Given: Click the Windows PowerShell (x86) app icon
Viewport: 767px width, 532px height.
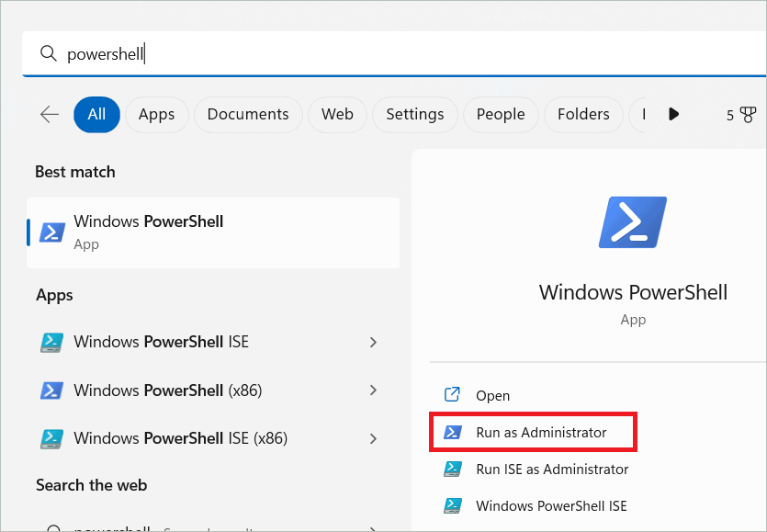Looking at the screenshot, I should pos(51,391).
